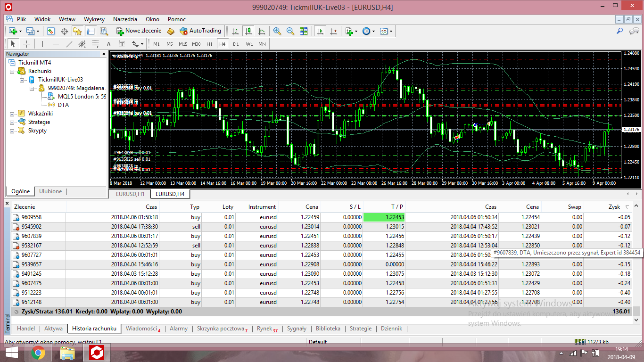Switch chart to candlesticks icon

coord(248,31)
